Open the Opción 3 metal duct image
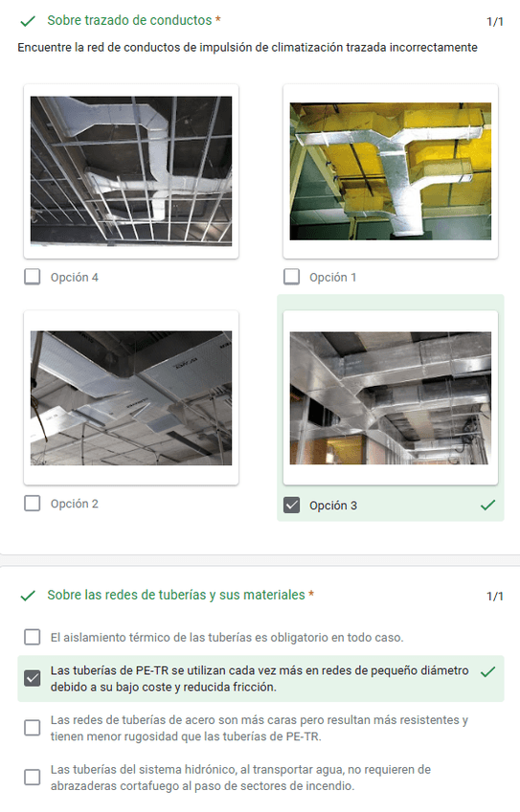520x812 pixels. 391,397
